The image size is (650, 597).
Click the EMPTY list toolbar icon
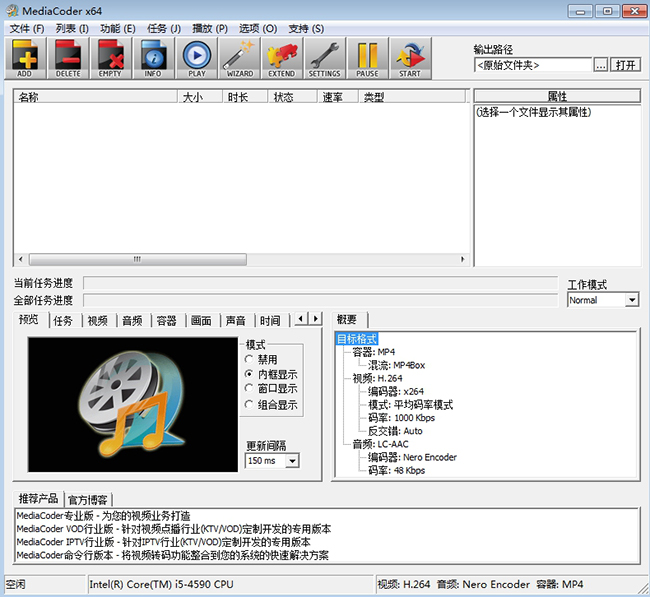[x=111, y=58]
